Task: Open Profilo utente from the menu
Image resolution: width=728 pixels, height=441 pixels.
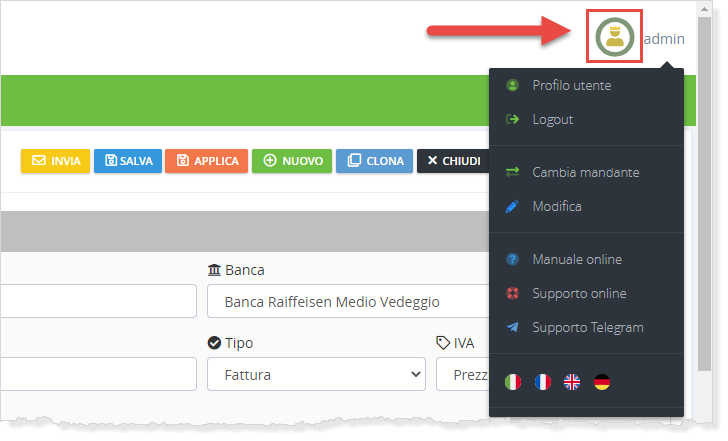Action: click(571, 86)
